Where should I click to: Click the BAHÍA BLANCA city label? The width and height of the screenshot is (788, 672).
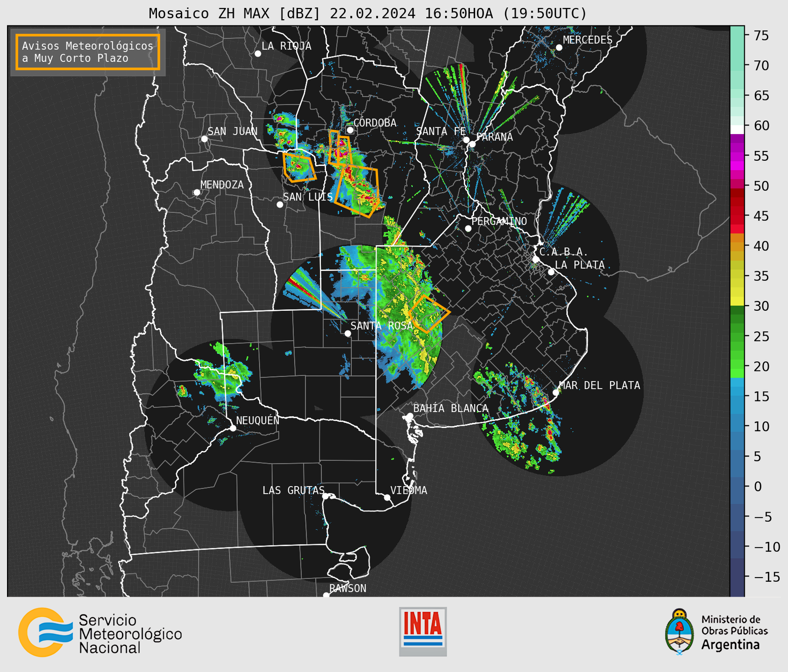point(451,408)
